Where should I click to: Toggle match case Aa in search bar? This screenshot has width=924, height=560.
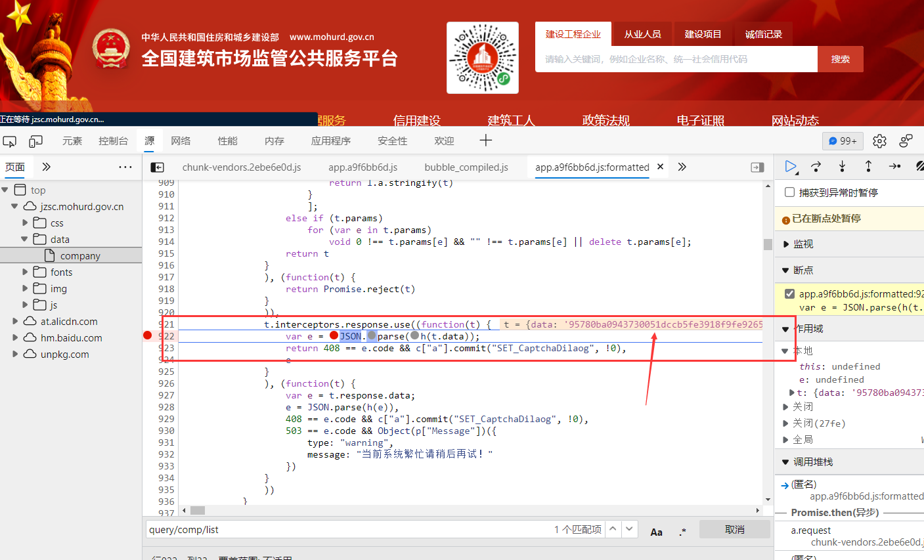(656, 532)
